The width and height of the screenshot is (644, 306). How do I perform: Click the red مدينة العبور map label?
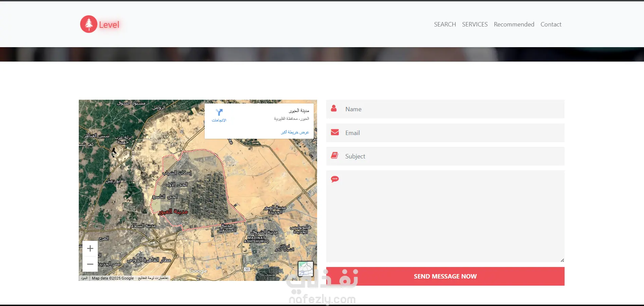[173, 212]
